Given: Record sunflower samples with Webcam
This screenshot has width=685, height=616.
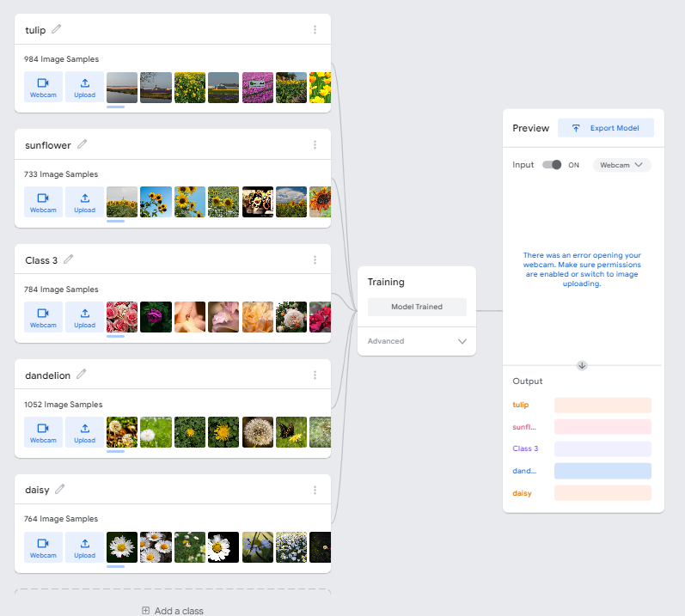Looking at the screenshot, I should tap(43, 202).
